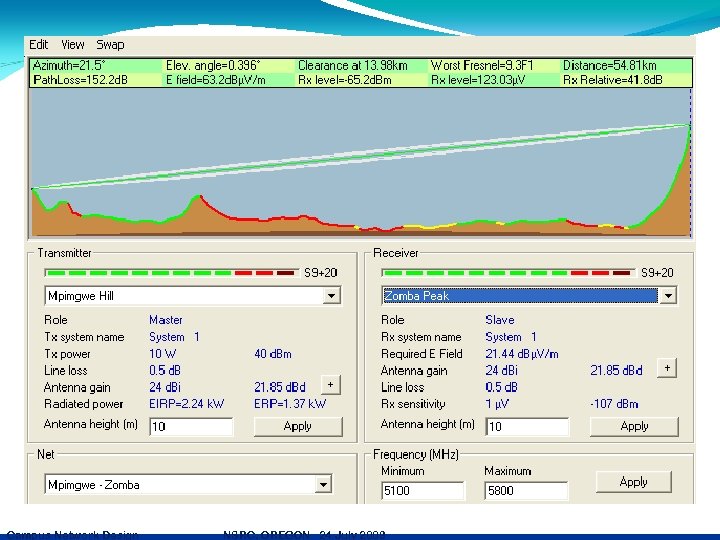The image size is (720, 540).
Task: Open the Edit menu
Action: (38, 45)
